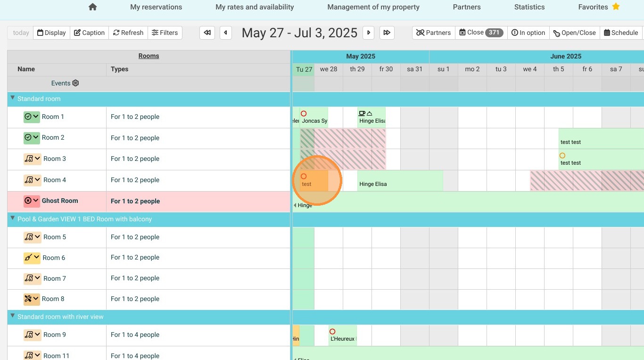644x360 pixels.
Task: Open Room 7 status dropdown
Action: (x=32, y=279)
